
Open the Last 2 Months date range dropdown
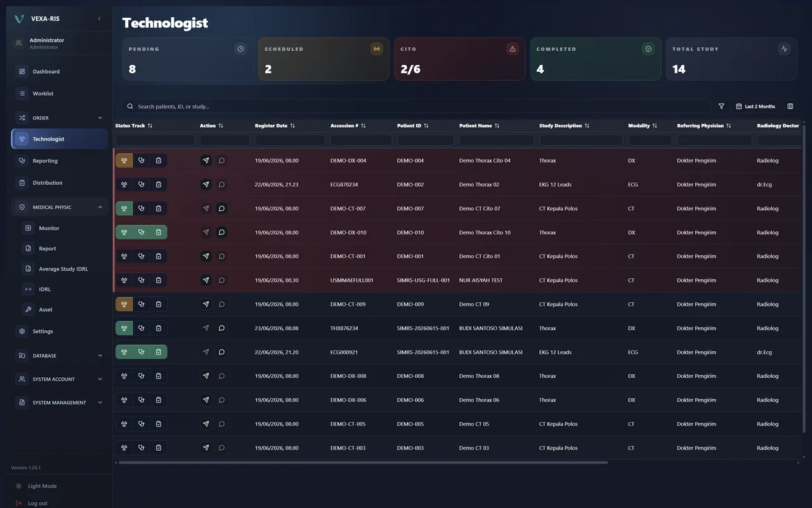coord(756,107)
